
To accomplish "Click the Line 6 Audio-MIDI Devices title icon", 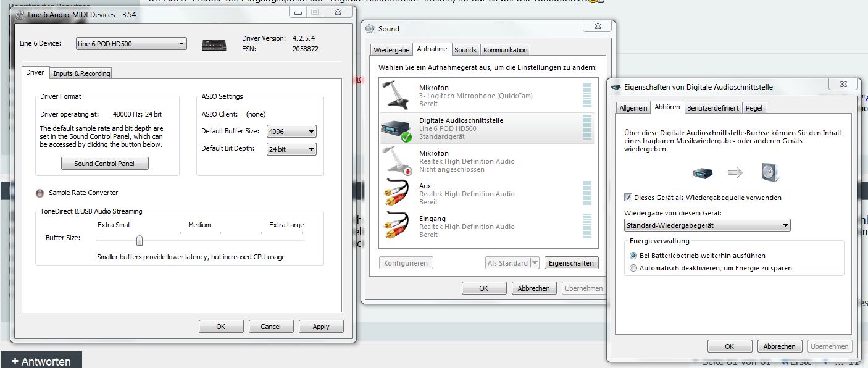I will (20, 14).
